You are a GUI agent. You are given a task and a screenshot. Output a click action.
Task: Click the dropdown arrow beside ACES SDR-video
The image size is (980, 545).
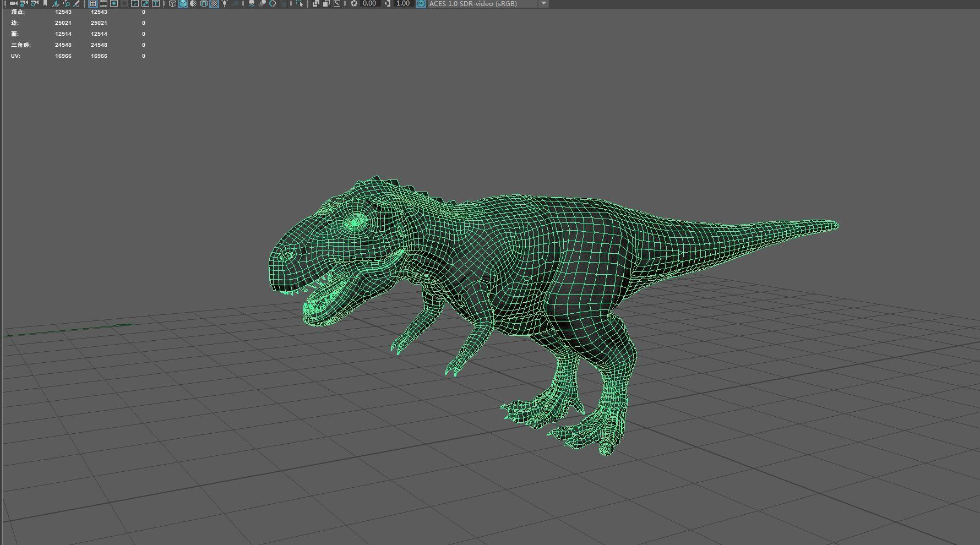click(x=543, y=3)
